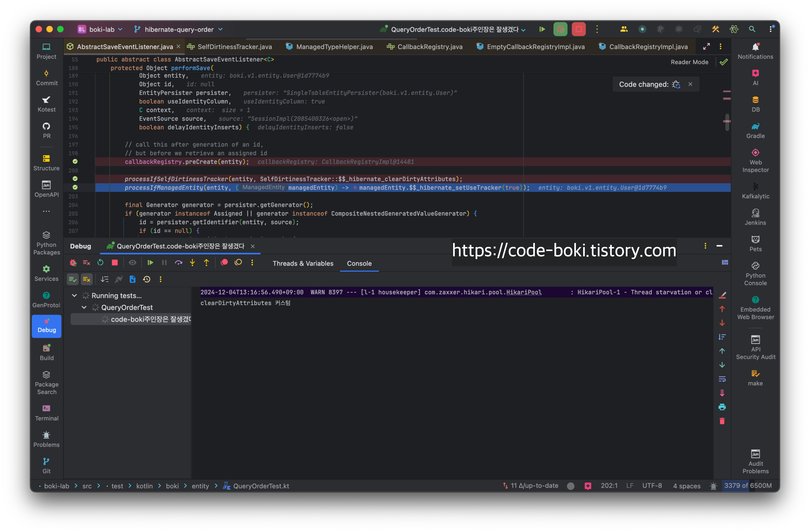The width and height of the screenshot is (810, 532).
Task: Toggle breakpoint on callbackRegistry.preCreate line
Action: pos(75,162)
